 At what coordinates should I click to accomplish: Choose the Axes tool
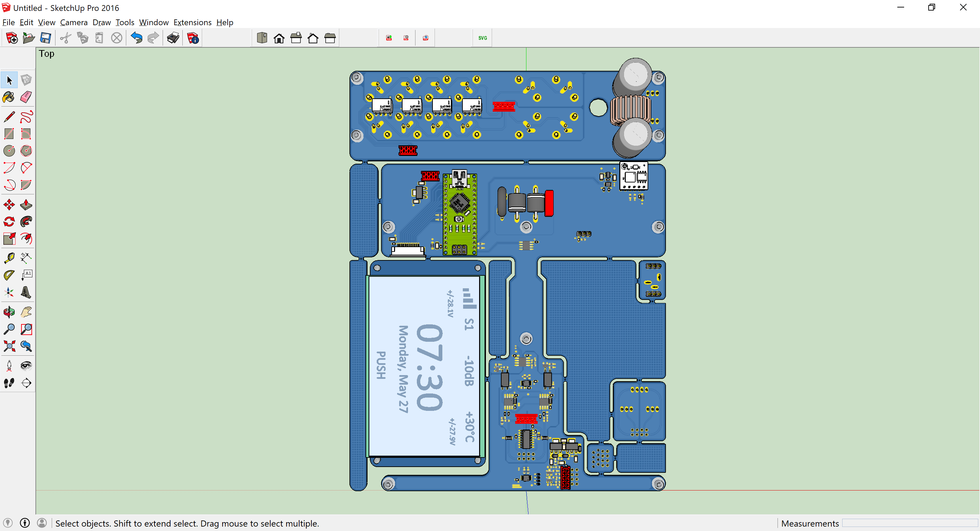click(9, 292)
